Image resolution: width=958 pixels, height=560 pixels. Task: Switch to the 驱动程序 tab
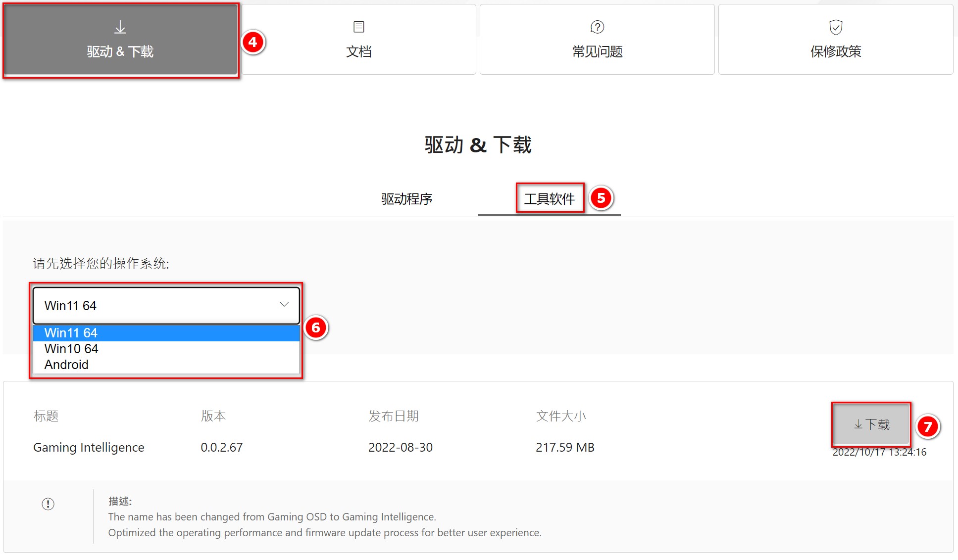click(406, 199)
